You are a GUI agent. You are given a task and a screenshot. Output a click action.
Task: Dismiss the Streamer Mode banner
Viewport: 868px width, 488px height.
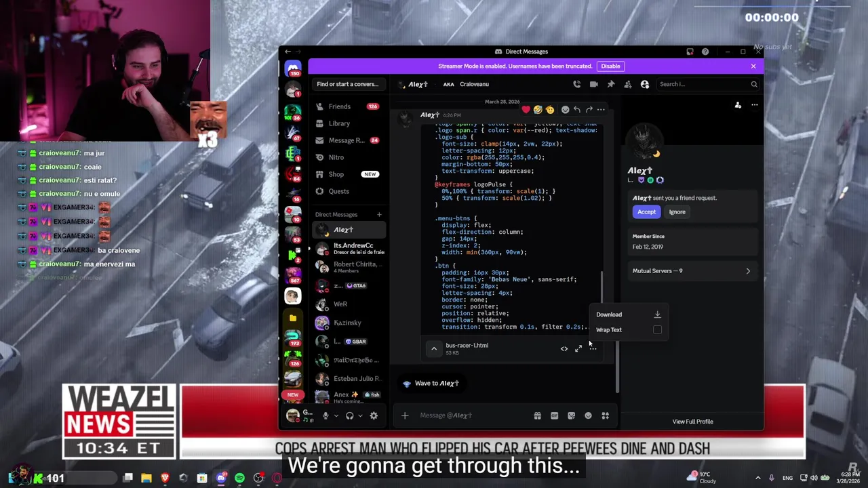point(753,66)
